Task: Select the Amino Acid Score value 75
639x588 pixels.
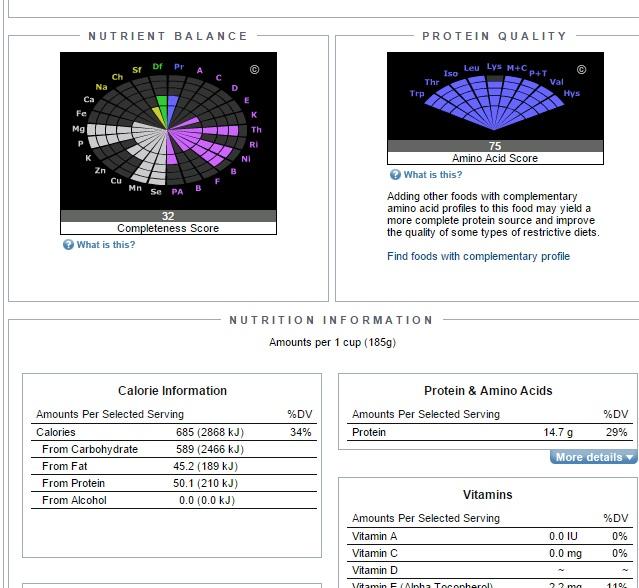Action: click(495, 146)
